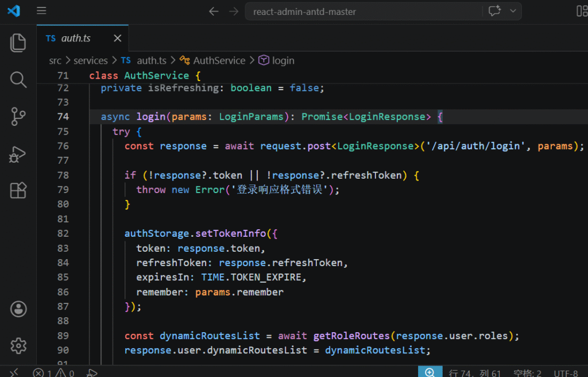Open the Manage gear settings

(18, 345)
